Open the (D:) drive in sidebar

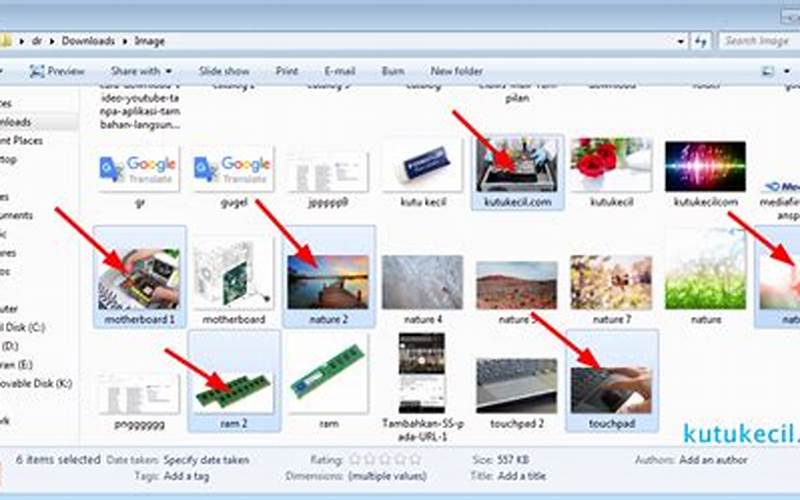coord(10,346)
